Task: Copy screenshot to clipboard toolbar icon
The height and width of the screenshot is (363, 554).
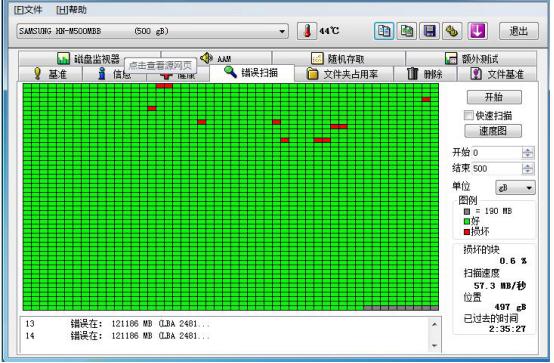Action: pyautogui.click(x=407, y=31)
